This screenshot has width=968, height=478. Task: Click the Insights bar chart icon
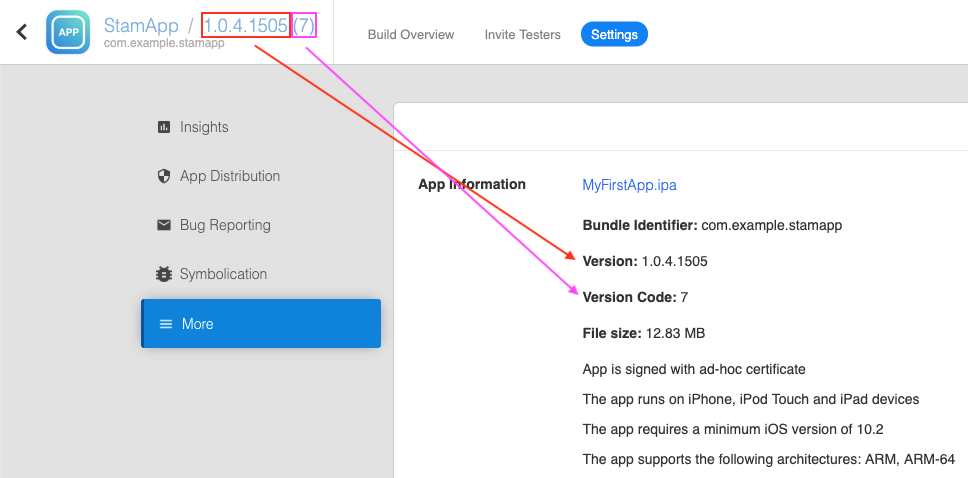tap(164, 127)
